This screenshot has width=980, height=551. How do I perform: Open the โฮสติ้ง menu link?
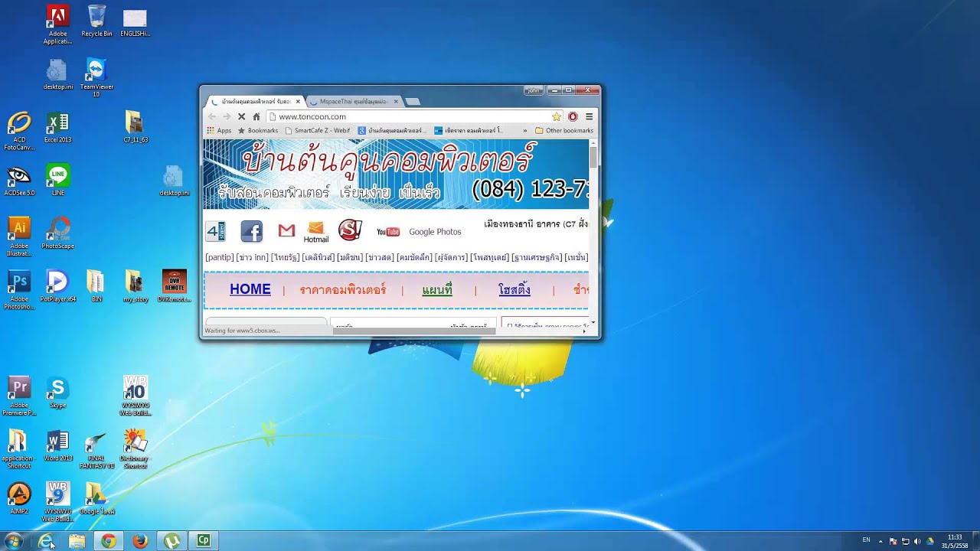pyautogui.click(x=514, y=290)
